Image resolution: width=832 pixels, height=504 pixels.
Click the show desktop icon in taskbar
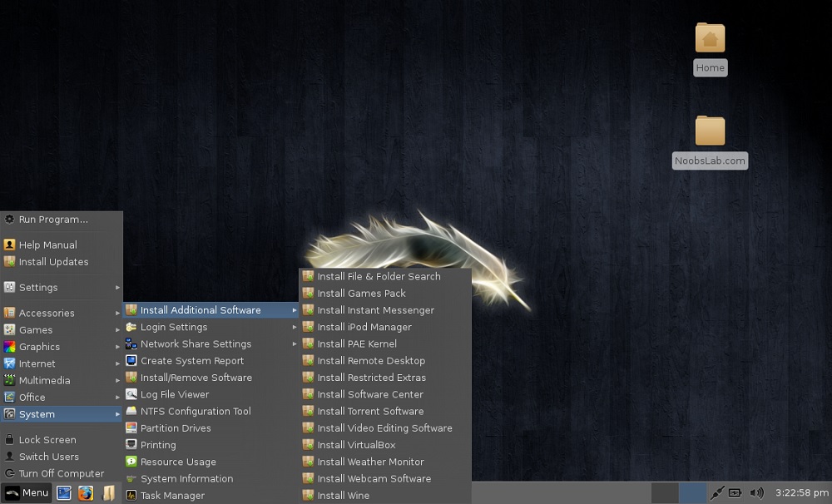coord(64,493)
